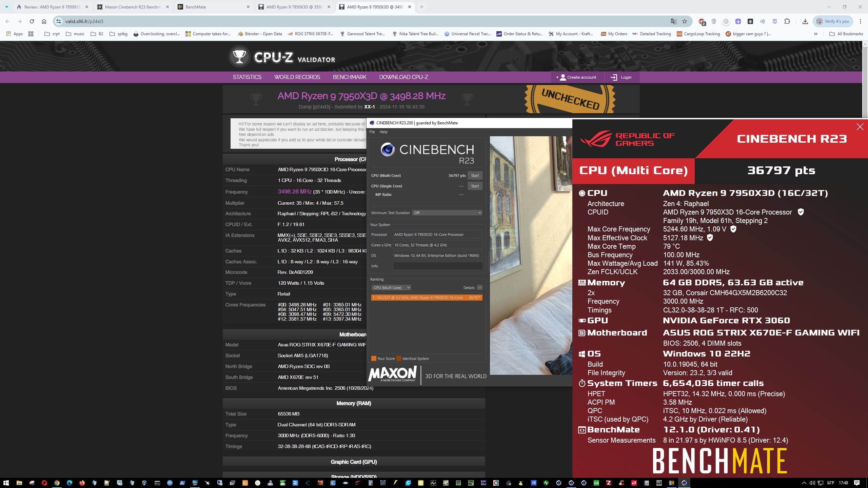Switch to the Review AMD Ryzen 9 7950X3D tab
Image resolution: width=868 pixels, height=488 pixels.
tap(52, 7)
